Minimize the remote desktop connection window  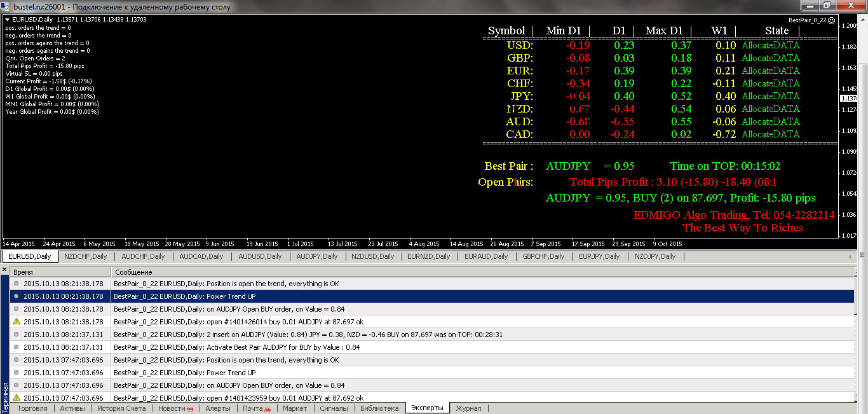(x=809, y=5)
